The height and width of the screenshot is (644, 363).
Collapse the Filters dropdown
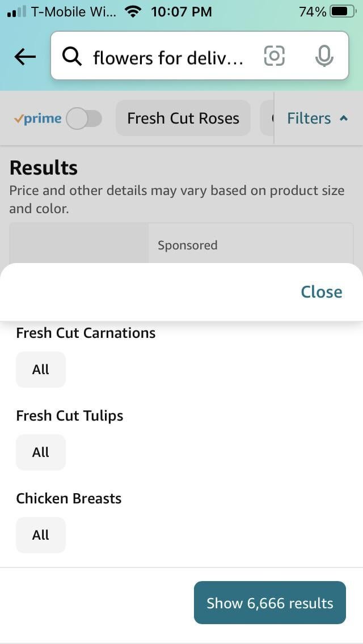tap(316, 118)
